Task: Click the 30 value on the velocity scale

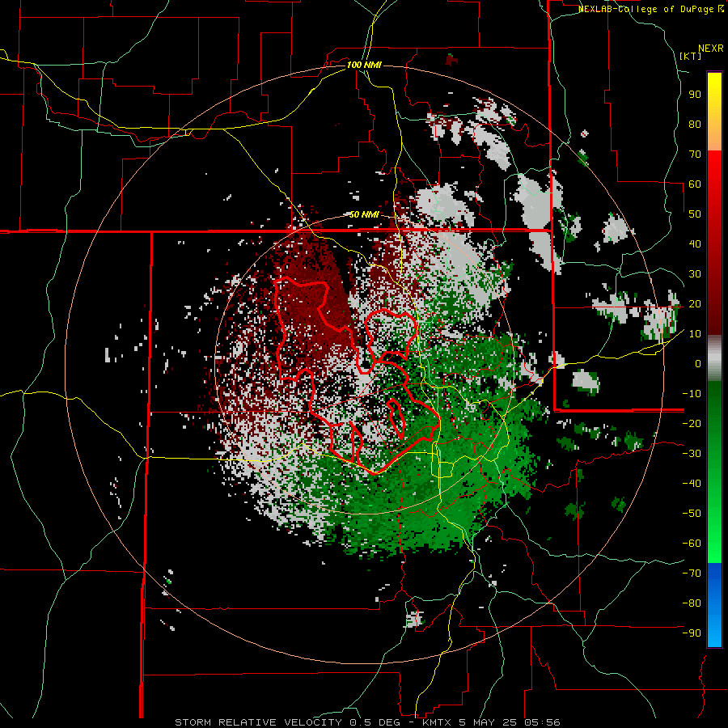Action: (x=695, y=274)
